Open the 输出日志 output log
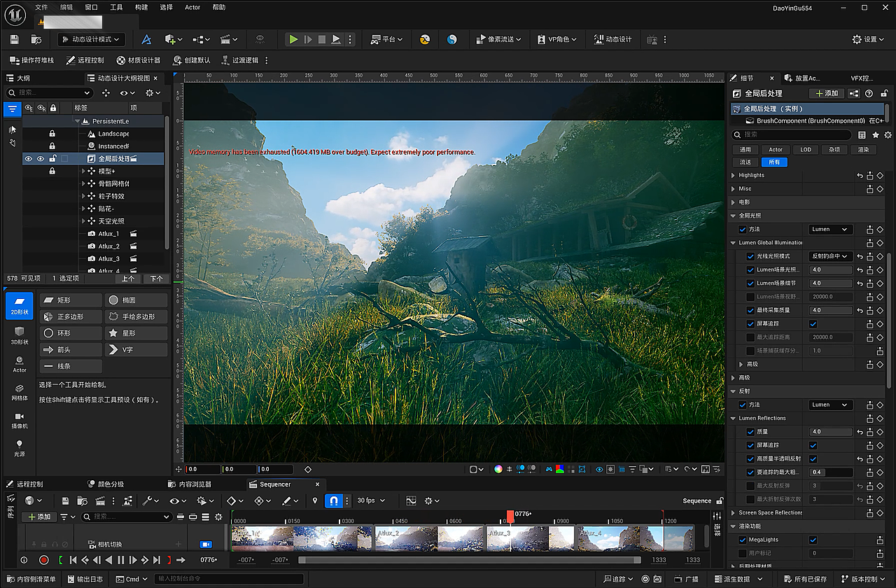Image resolution: width=896 pixels, height=588 pixels. (84, 579)
